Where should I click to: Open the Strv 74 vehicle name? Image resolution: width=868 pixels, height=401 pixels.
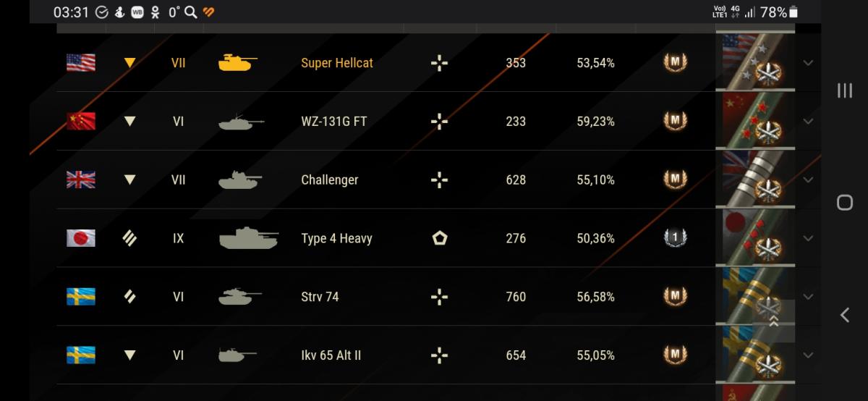tap(320, 297)
